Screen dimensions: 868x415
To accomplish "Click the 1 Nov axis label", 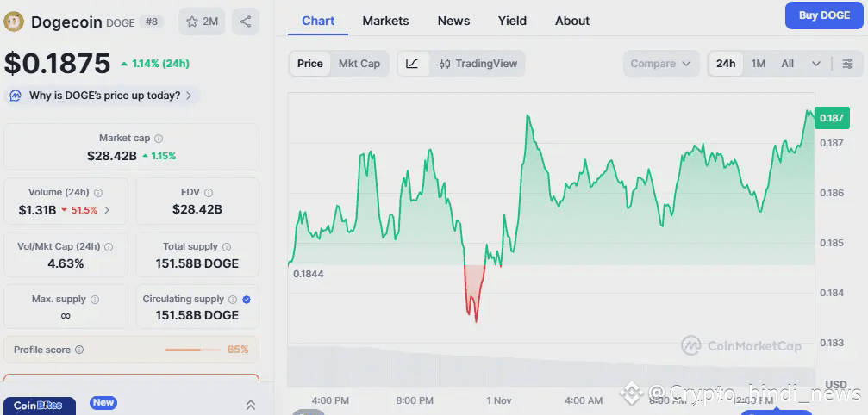I will pyautogui.click(x=499, y=400).
